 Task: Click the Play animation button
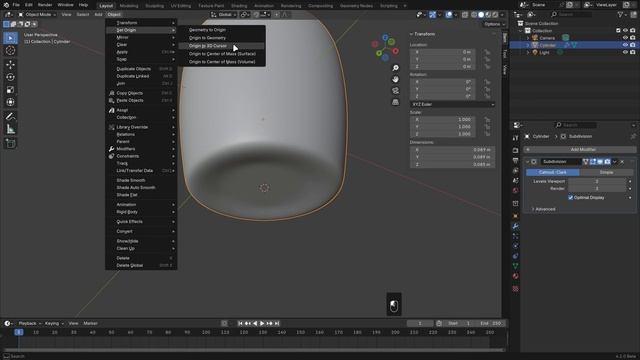point(262,324)
